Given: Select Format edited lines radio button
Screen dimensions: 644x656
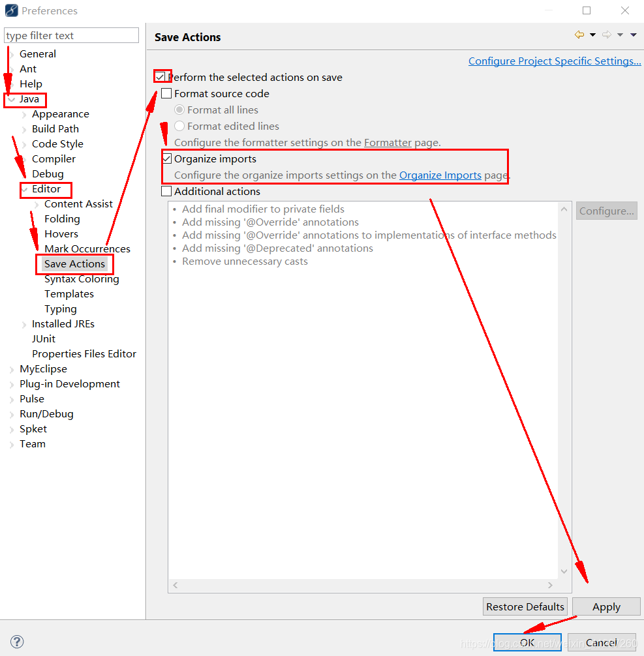Looking at the screenshot, I should [179, 126].
